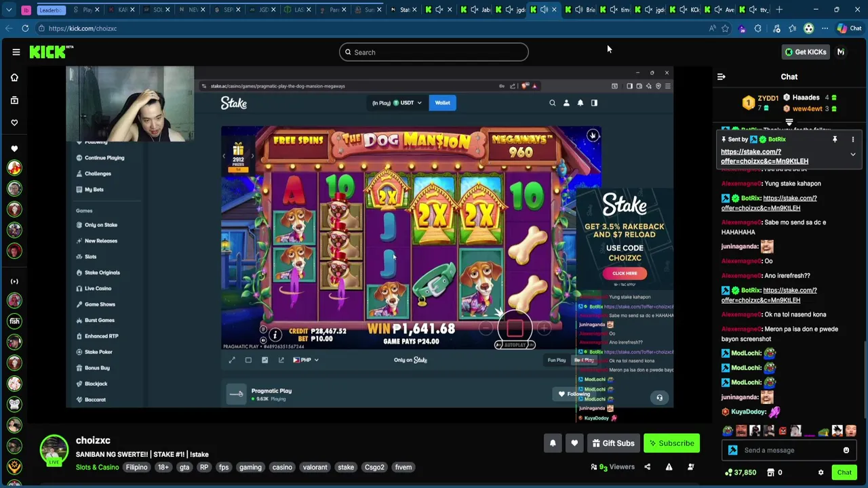Screen dimensions: 868x488
Task: Toggle channel notifications bell
Action: (553, 443)
